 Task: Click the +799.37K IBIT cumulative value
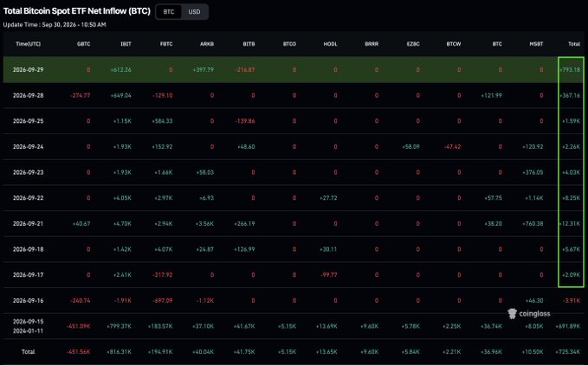(x=119, y=326)
